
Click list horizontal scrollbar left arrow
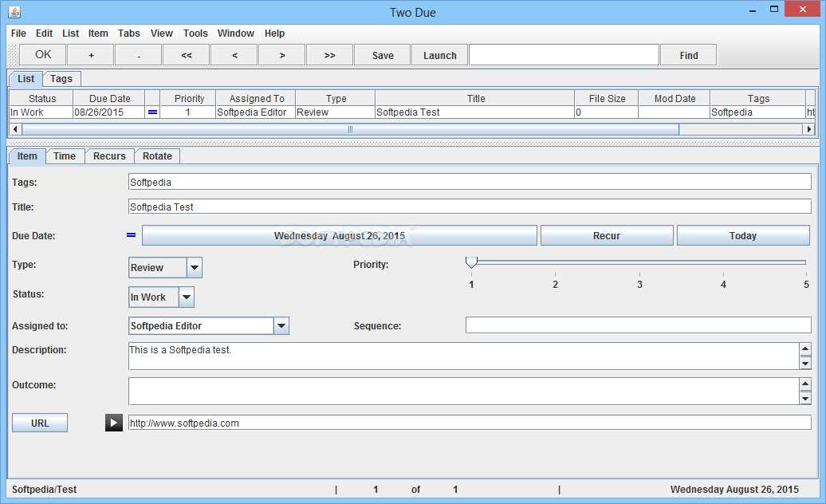coord(15,129)
